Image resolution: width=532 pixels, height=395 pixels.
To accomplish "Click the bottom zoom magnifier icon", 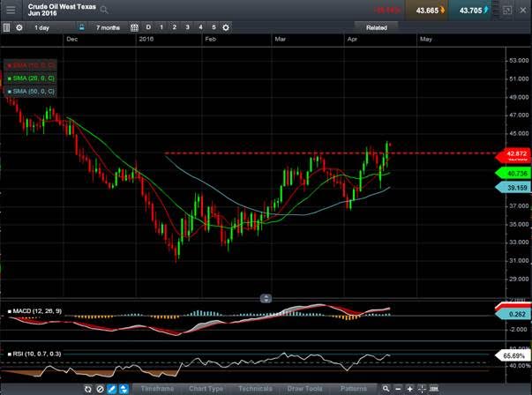I will pyautogui.click(x=386, y=389).
